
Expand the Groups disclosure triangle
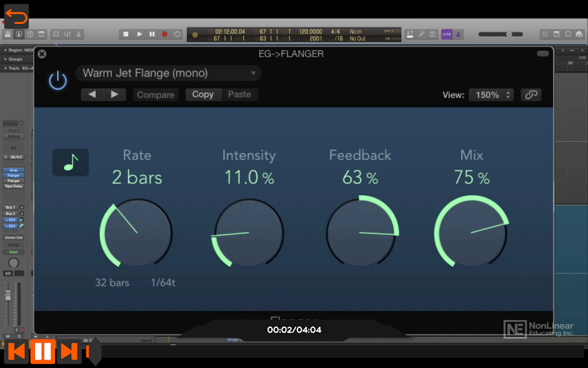6,59
